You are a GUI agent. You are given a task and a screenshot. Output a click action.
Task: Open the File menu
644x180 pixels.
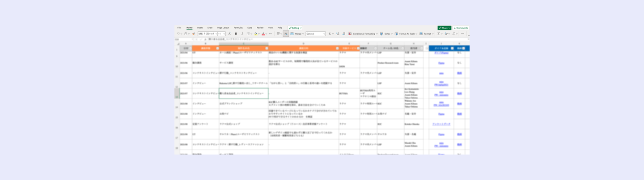179,28
